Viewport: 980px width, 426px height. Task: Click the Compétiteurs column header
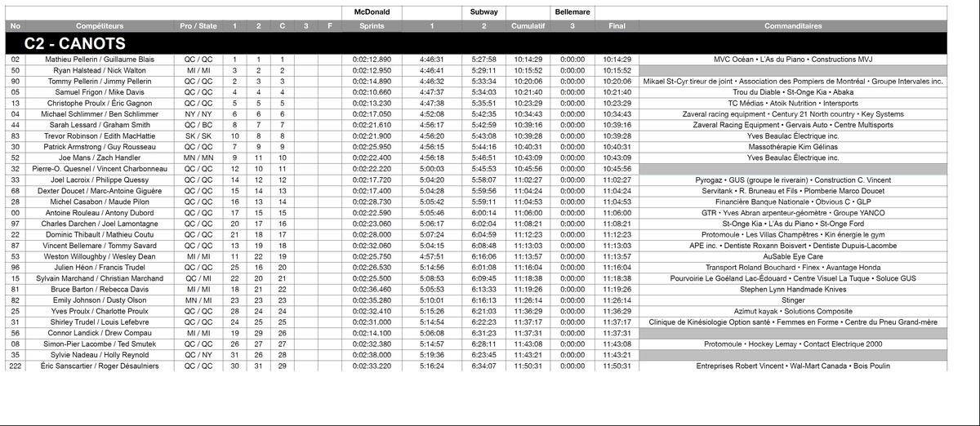[100, 26]
